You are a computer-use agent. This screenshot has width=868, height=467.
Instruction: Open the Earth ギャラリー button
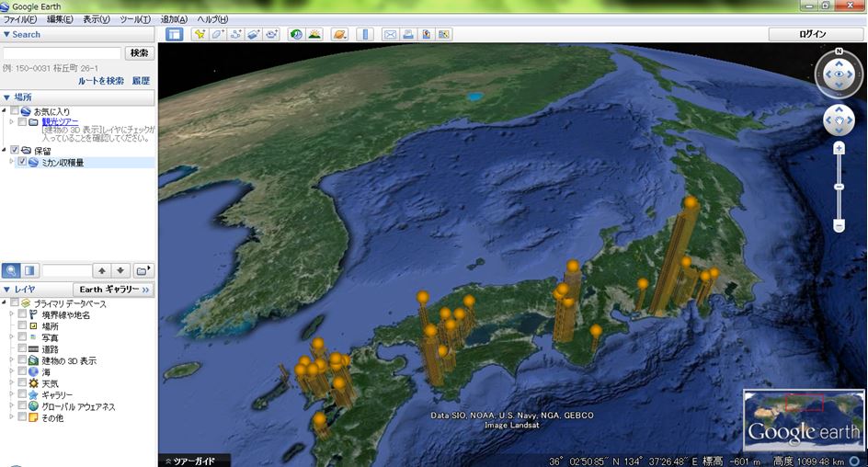[x=113, y=290]
